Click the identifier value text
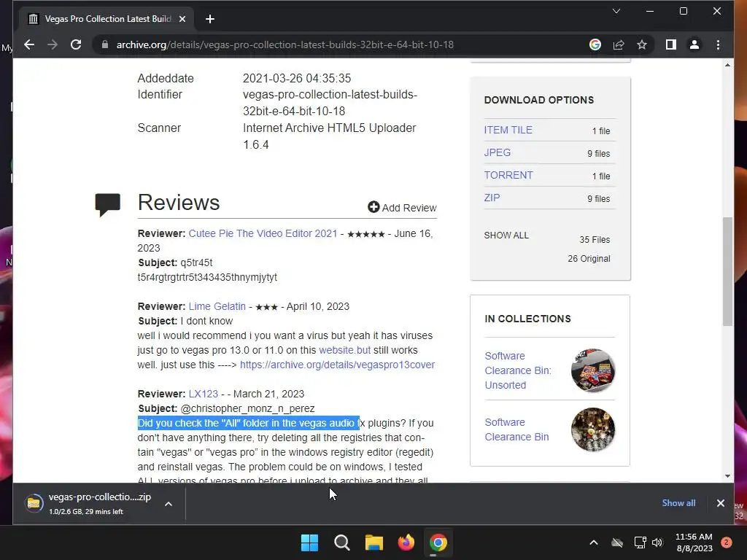The height and width of the screenshot is (560, 747). 330,102
